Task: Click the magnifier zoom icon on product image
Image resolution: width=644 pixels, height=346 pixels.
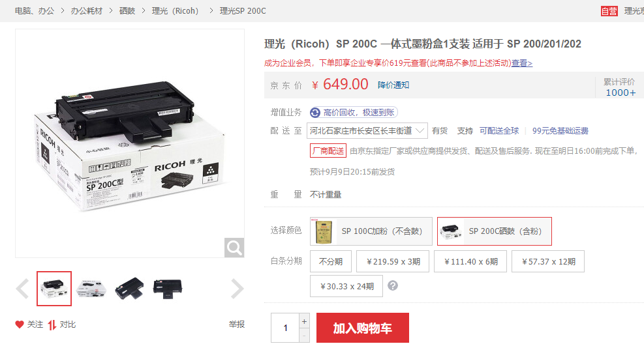Action: coord(234,248)
